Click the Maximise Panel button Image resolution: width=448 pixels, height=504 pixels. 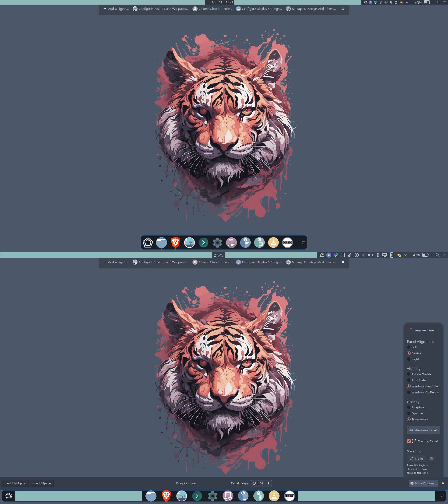click(x=423, y=430)
